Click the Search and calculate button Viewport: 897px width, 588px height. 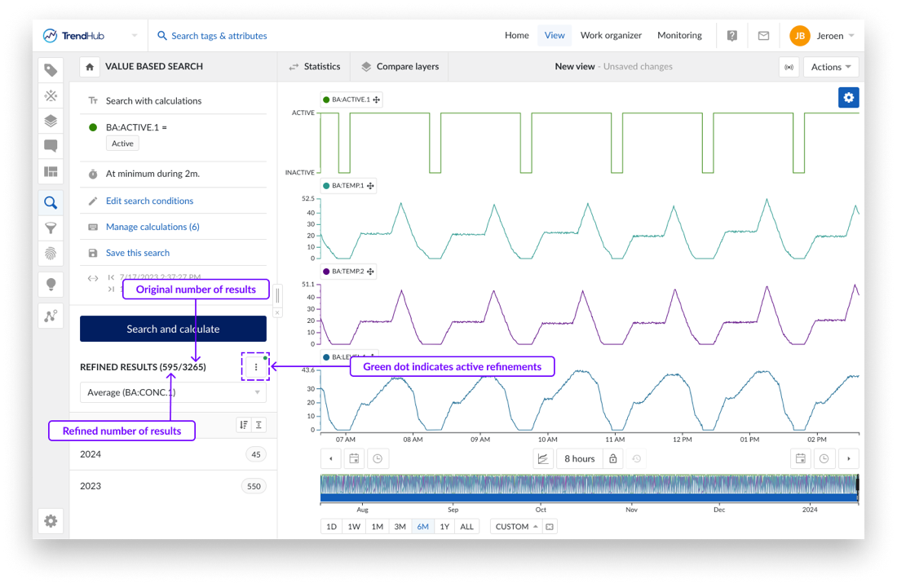pyautogui.click(x=173, y=329)
